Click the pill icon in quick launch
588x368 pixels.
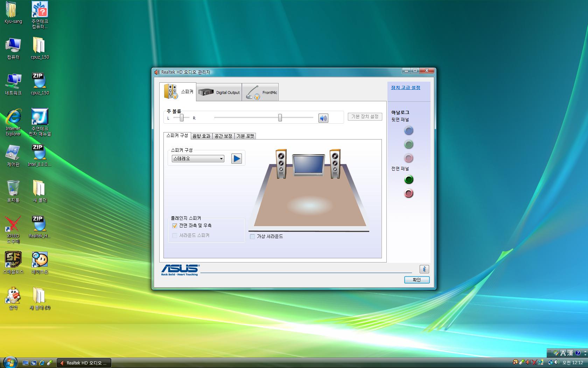pos(49,363)
